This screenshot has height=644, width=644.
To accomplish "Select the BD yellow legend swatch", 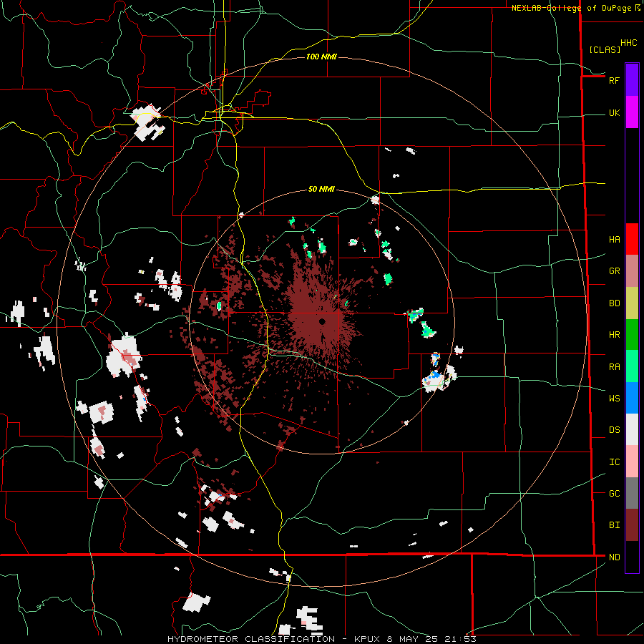I will 632,303.
